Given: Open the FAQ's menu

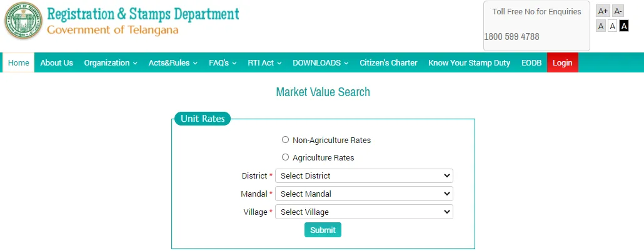Looking at the screenshot, I should tap(223, 63).
